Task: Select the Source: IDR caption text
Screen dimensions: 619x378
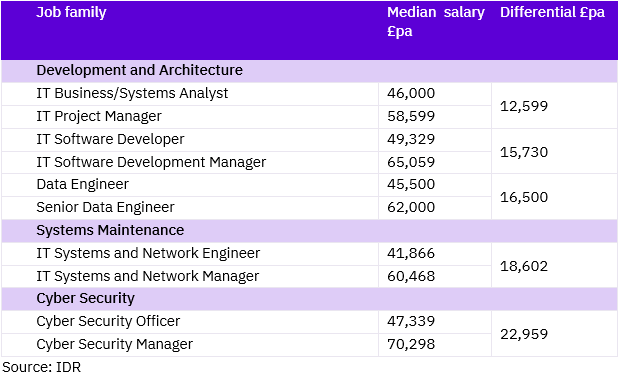Action: tap(41, 367)
